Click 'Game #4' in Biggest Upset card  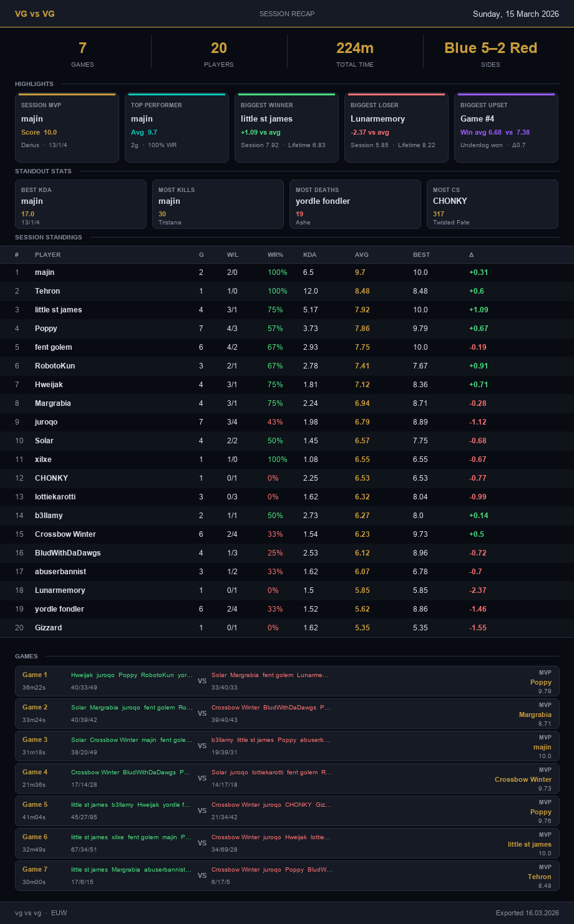(477, 118)
